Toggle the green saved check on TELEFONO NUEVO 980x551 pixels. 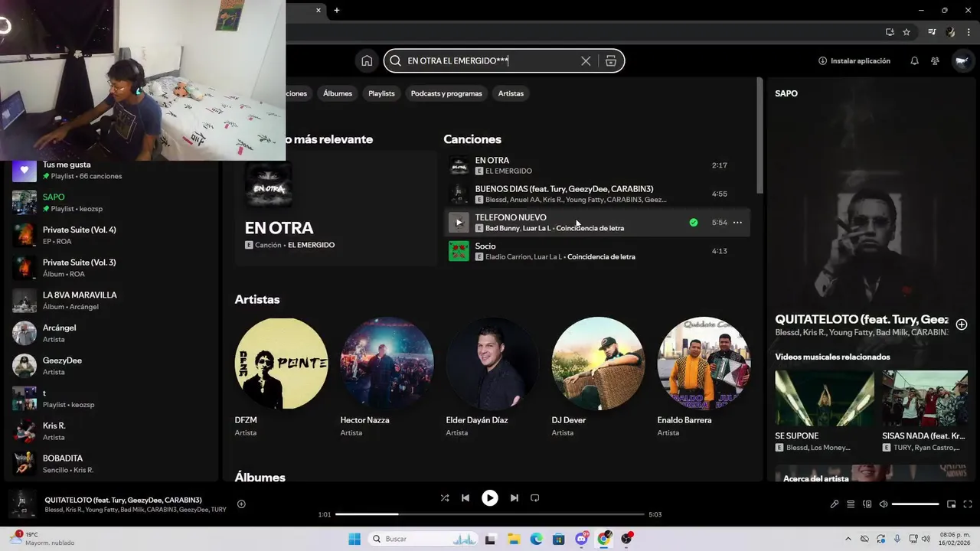[694, 223]
